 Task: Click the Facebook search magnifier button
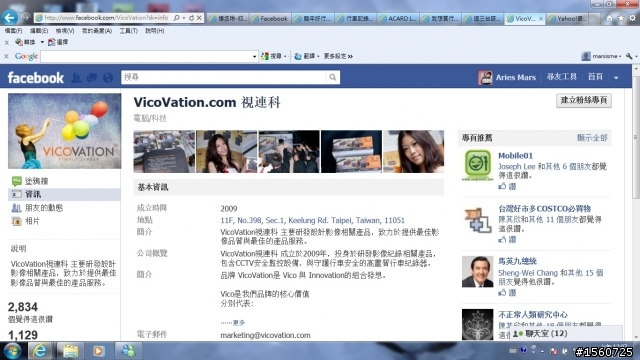(x=333, y=77)
